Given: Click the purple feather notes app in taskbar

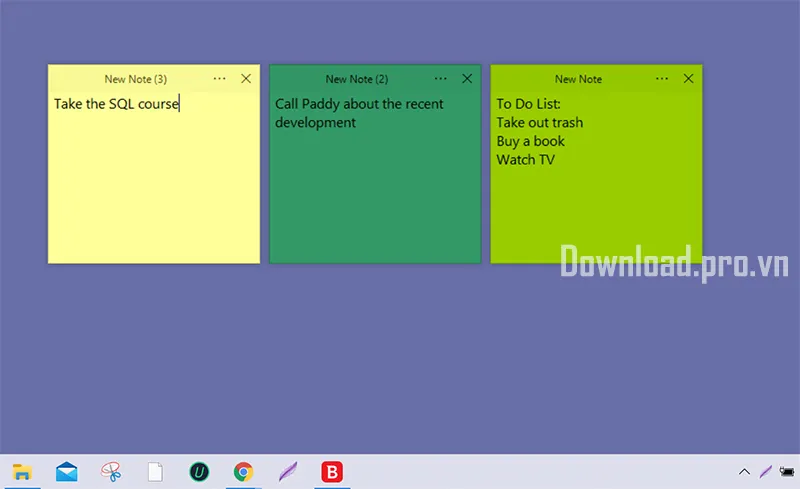Looking at the screenshot, I should click(288, 472).
